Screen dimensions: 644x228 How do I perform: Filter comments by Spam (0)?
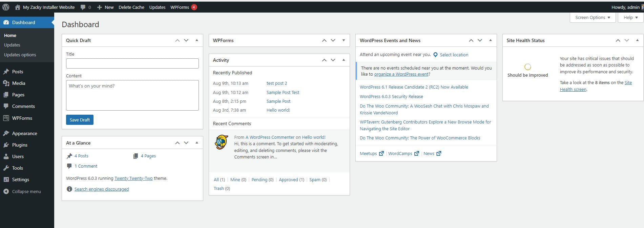click(318, 179)
